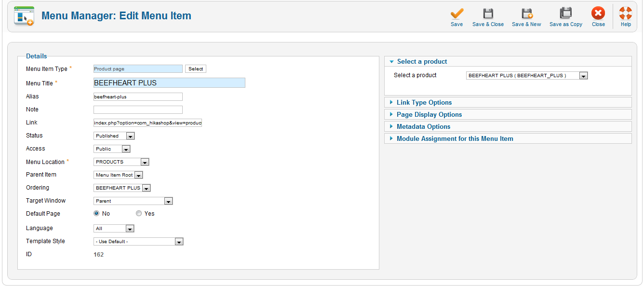Click the Save & New icon
This screenshot has height=288, width=644.
tap(527, 13)
